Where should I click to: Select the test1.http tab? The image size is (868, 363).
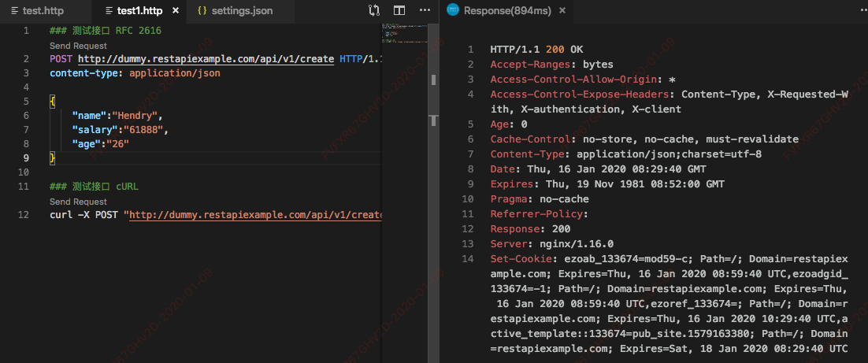click(139, 11)
